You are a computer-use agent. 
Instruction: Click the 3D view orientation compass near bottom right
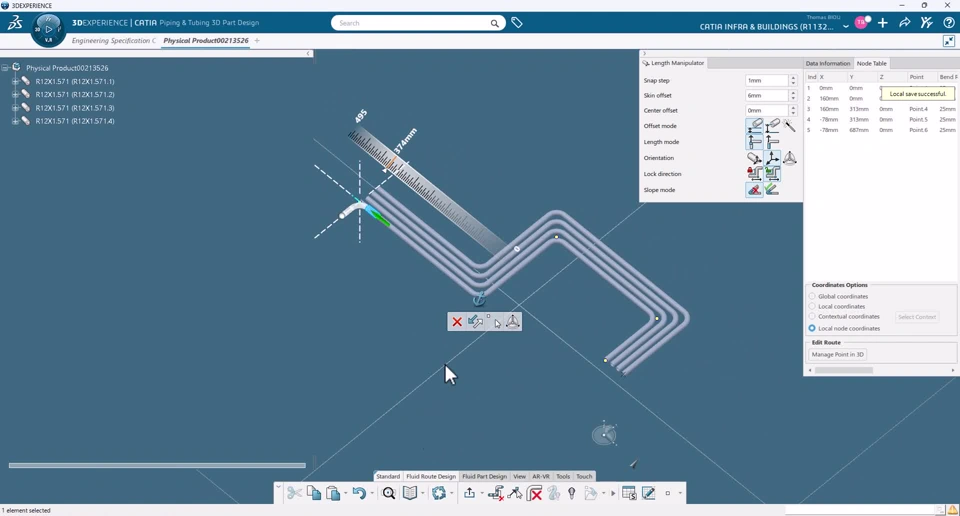604,435
